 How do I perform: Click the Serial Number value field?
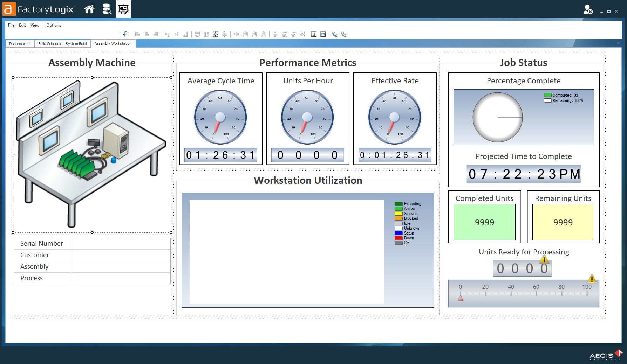coord(120,243)
